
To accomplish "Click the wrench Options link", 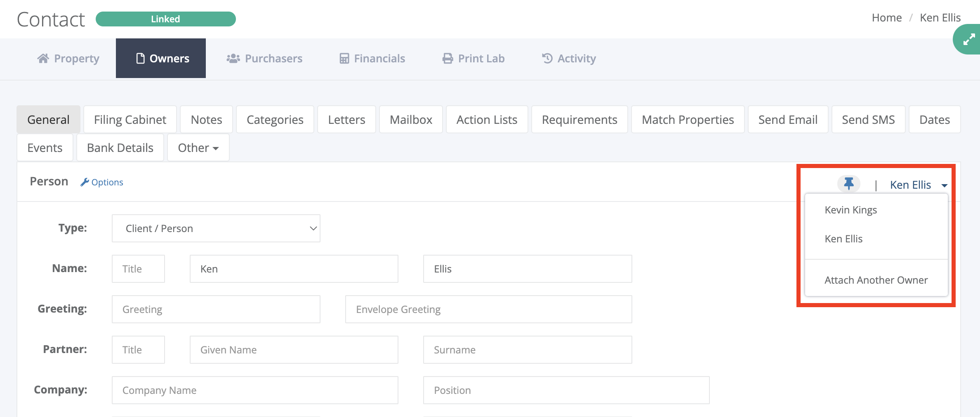I will pos(102,182).
